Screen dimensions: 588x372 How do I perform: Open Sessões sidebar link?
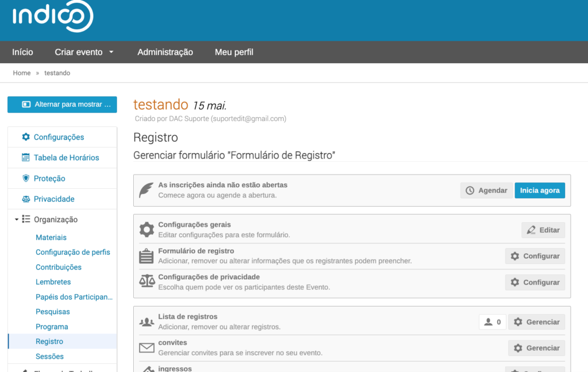[x=49, y=356]
